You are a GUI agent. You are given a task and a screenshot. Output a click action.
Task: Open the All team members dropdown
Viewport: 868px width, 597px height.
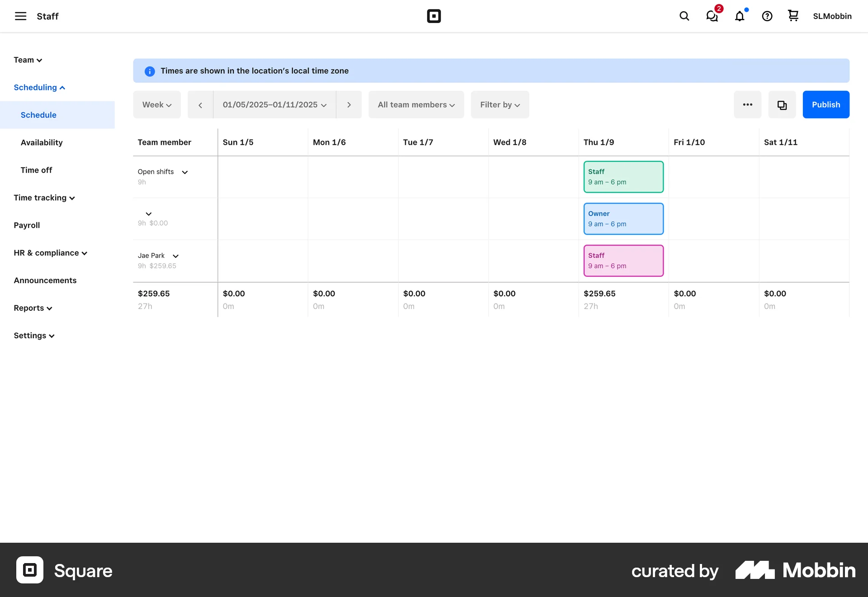tap(415, 104)
